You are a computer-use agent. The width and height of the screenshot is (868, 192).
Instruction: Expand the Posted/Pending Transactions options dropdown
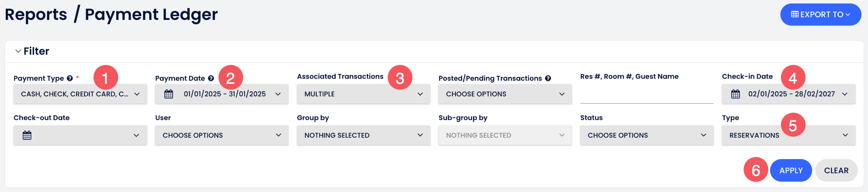[x=505, y=94]
